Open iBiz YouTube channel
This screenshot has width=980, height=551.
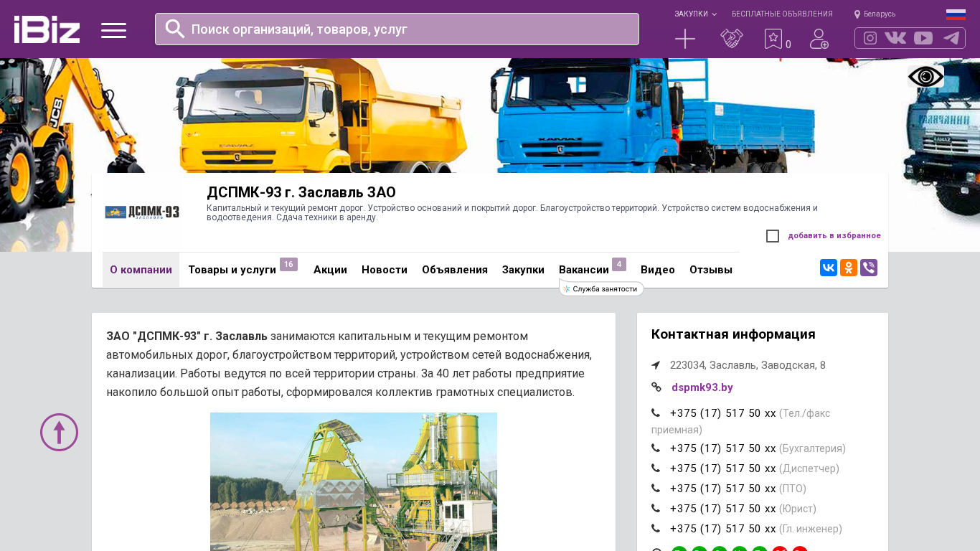point(923,38)
